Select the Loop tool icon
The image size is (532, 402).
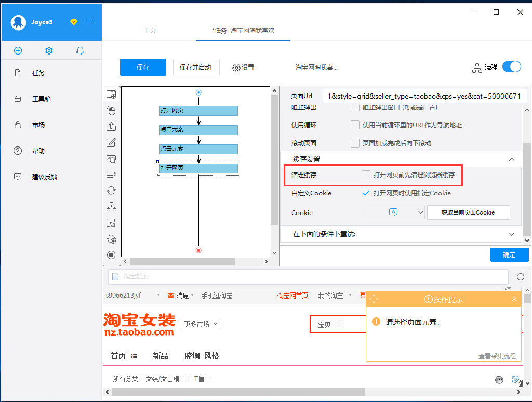coord(111,191)
